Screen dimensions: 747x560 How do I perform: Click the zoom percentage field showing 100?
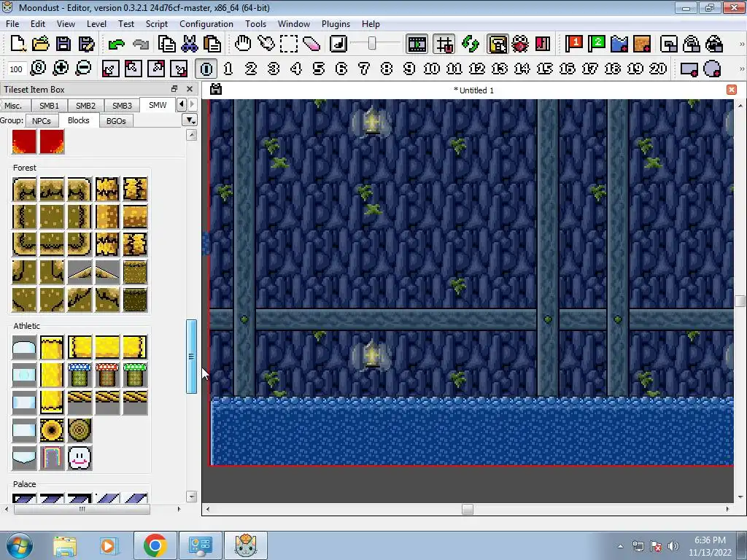16,69
